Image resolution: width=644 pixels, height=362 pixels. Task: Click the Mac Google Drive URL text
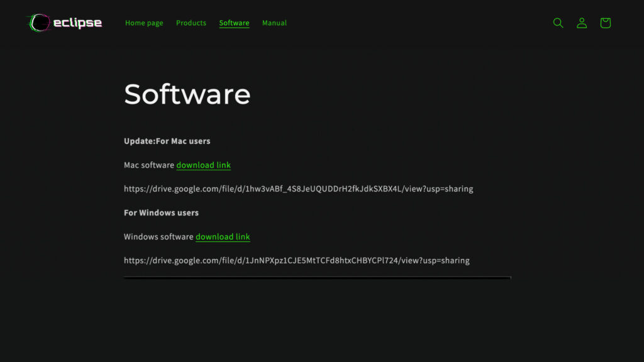[299, 189]
